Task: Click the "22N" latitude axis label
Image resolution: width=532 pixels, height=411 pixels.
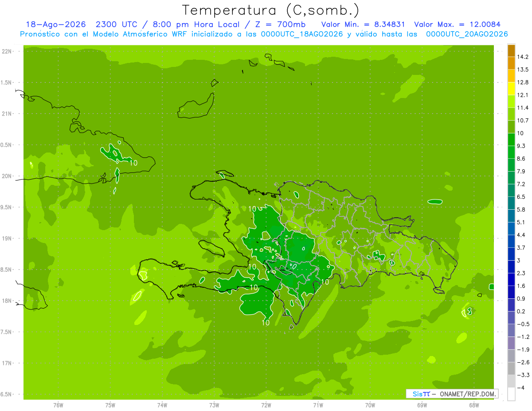Action: [x=7, y=51]
